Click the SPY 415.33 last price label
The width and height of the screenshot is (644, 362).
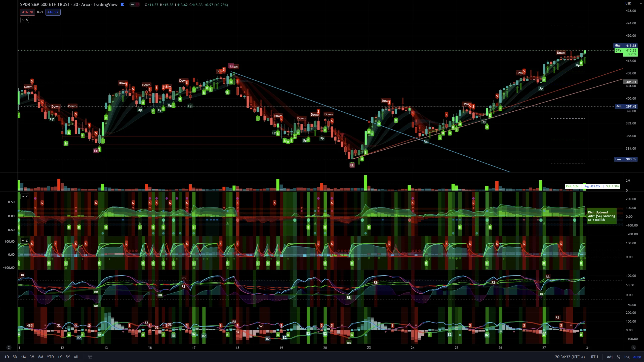tap(626, 52)
